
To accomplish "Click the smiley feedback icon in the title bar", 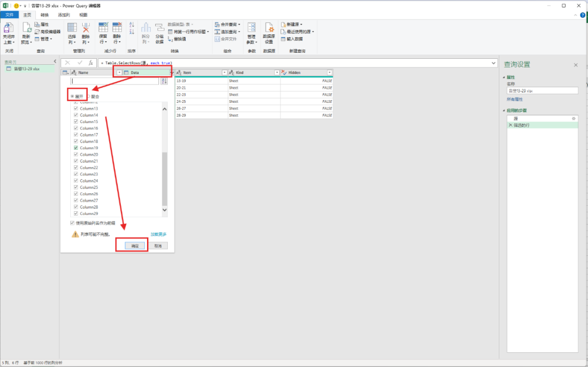I will [x=16, y=5].
